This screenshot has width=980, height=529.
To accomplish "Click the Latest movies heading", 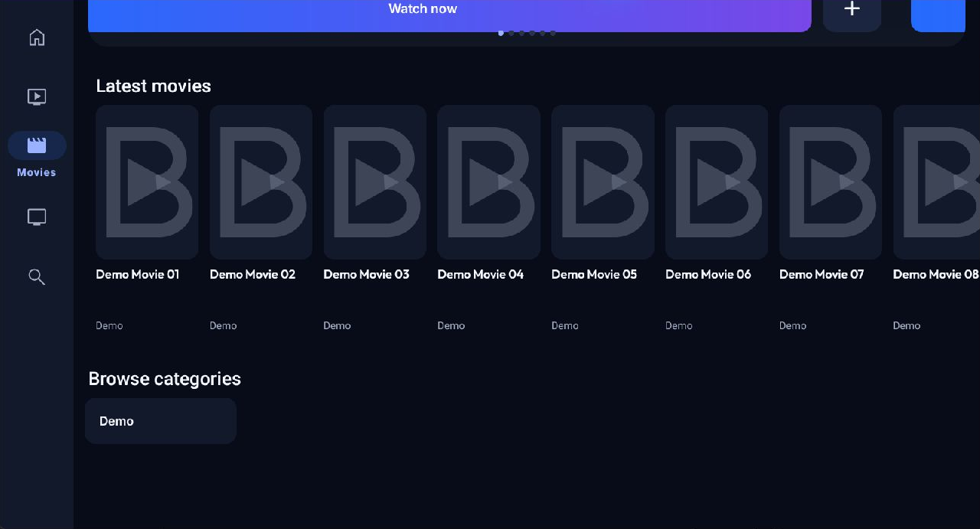I will click(154, 86).
